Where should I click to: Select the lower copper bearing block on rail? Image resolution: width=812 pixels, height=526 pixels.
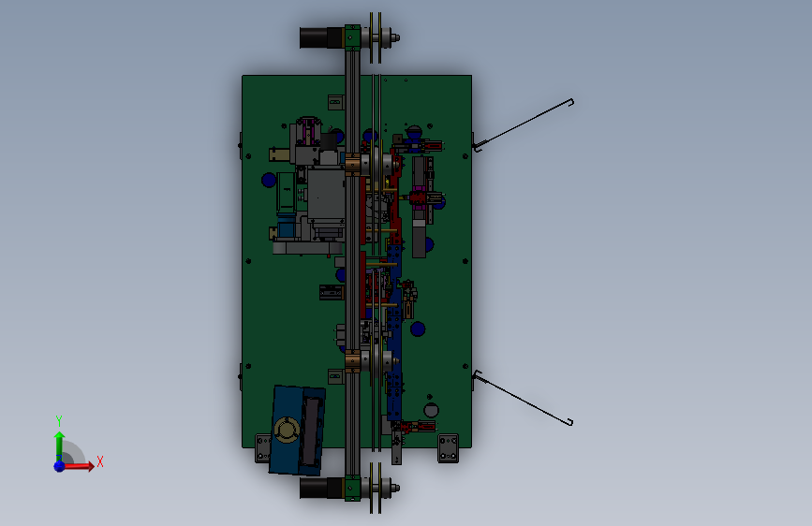pos(353,361)
